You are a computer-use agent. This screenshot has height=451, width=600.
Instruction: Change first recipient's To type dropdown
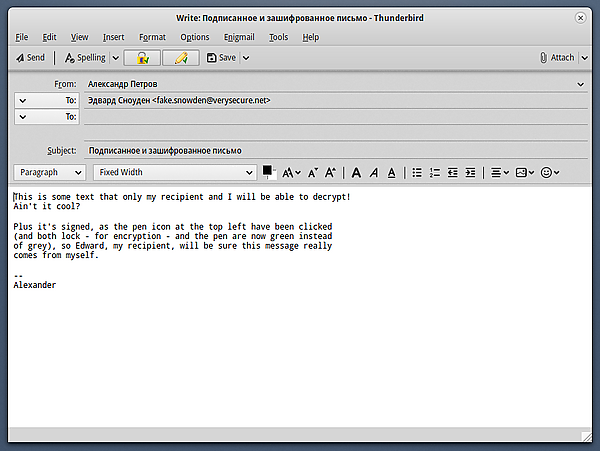coord(47,101)
